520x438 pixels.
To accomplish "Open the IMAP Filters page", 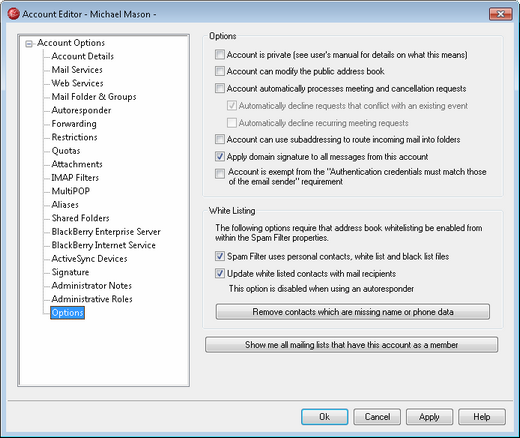I will [x=75, y=177].
